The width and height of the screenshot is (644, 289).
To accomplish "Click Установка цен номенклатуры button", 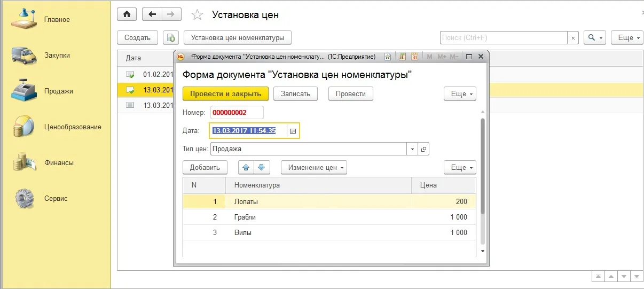I will [238, 38].
